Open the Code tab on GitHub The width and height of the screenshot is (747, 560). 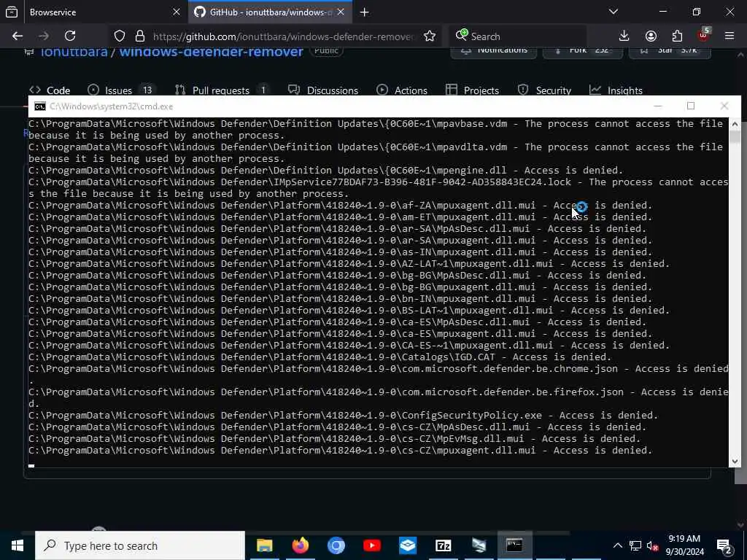coord(50,90)
